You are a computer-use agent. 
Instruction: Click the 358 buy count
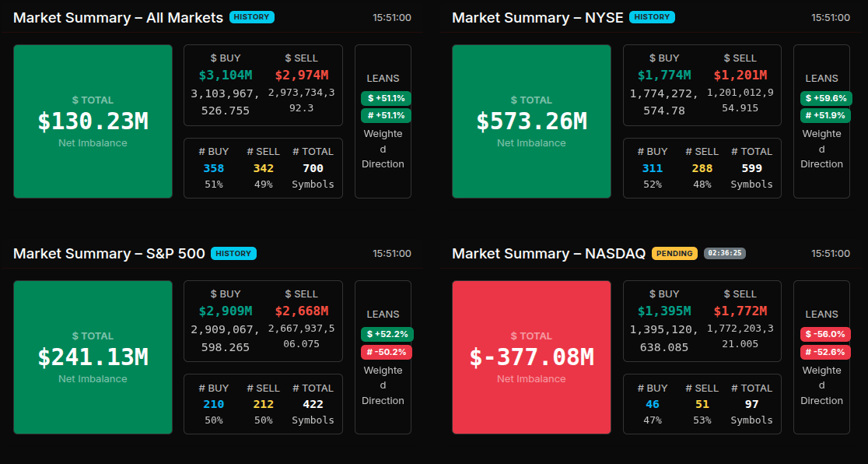[x=214, y=168]
